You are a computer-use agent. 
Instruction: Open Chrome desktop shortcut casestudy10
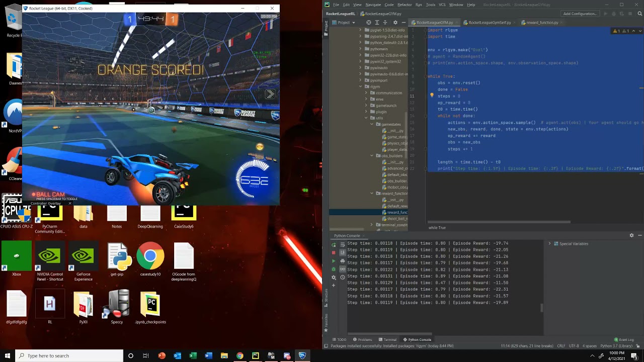150,259
